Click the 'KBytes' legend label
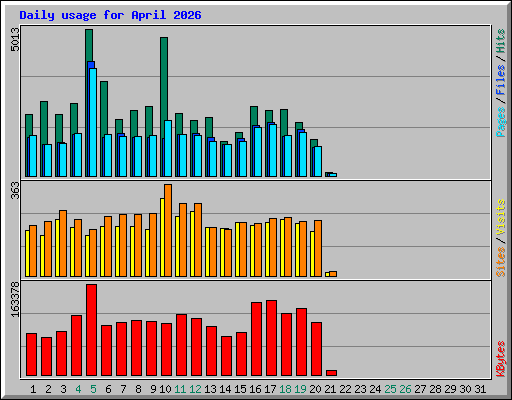This screenshot has width=512, height=400. (x=500, y=359)
